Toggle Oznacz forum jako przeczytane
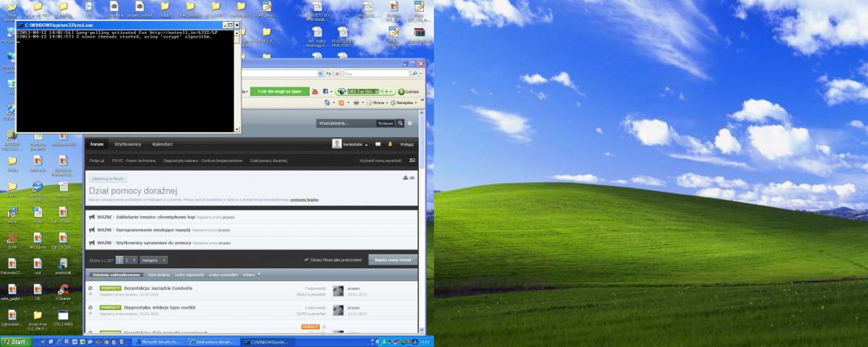Viewport: 868px width, 347px height. click(333, 260)
